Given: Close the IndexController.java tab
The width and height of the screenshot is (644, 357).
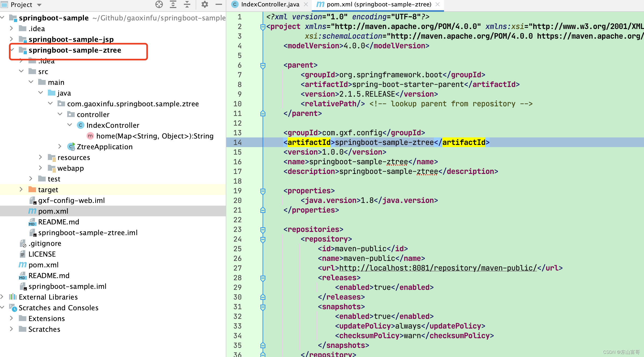Looking at the screenshot, I should [x=306, y=5].
